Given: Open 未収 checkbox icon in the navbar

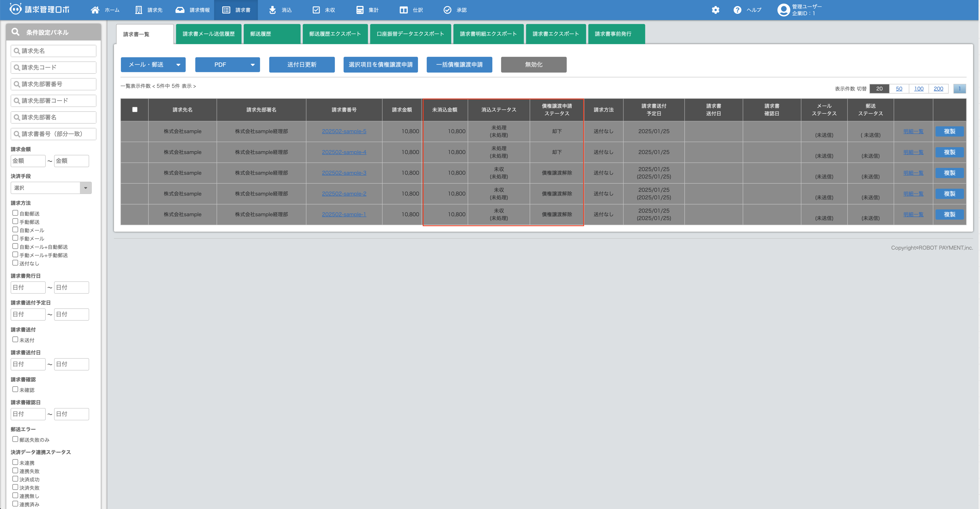Looking at the screenshot, I should pos(316,10).
